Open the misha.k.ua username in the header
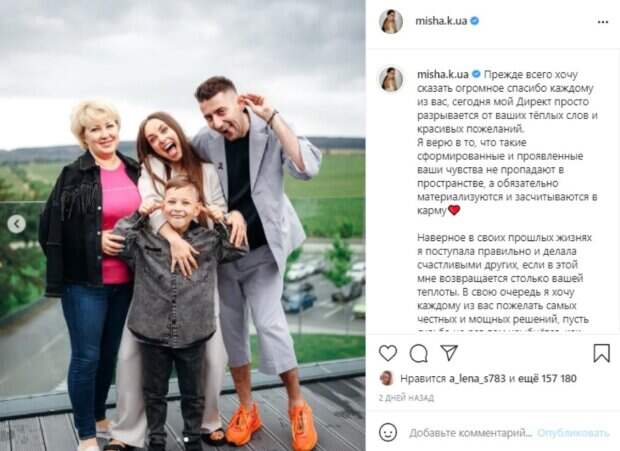Image resolution: width=620 pixels, height=451 pixels. coord(441,21)
